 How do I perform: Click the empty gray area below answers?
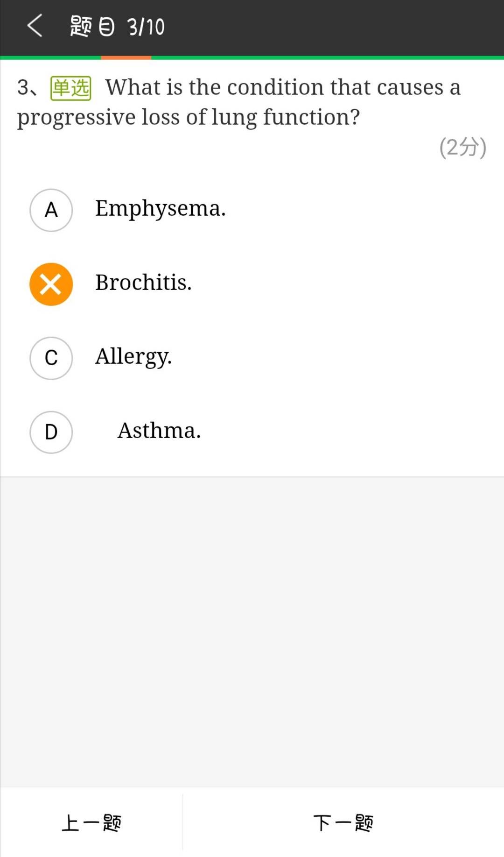pyautogui.click(x=252, y=630)
